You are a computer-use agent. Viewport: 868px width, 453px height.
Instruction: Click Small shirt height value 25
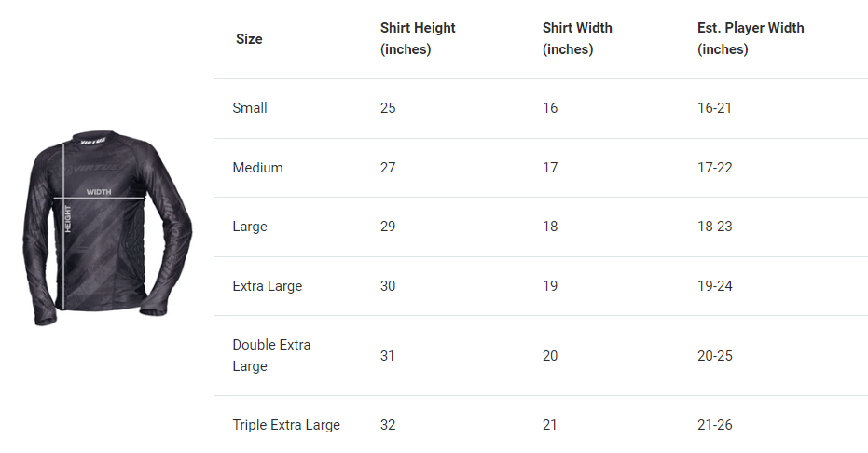pyautogui.click(x=388, y=108)
